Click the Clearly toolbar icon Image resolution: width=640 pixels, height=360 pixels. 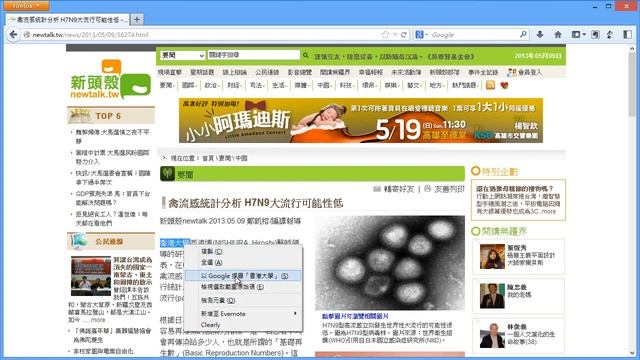[610, 35]
